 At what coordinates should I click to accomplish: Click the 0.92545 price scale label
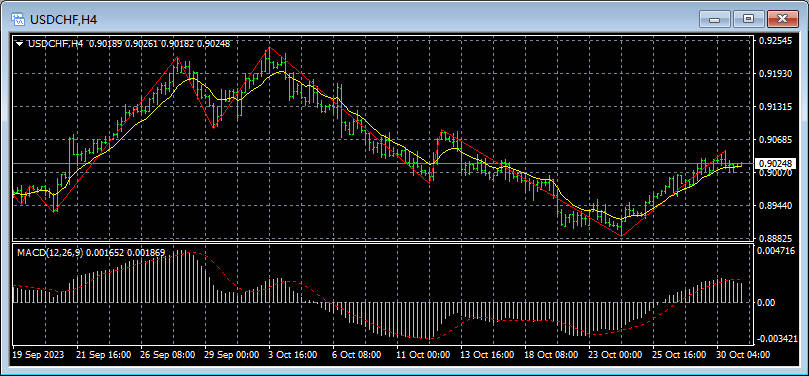[x=775, y=40]
